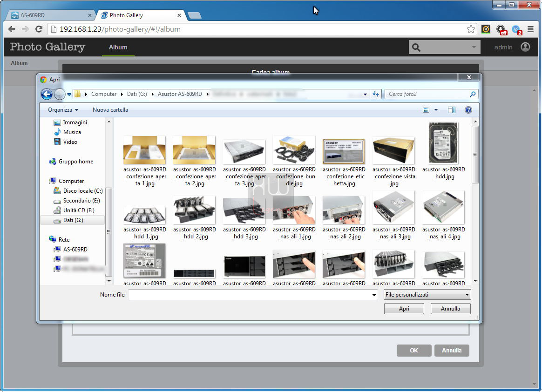Switch to the AS-609RD browser tab
The width and height of the screenshot is (542, 392).
click(x=51, y=15)
